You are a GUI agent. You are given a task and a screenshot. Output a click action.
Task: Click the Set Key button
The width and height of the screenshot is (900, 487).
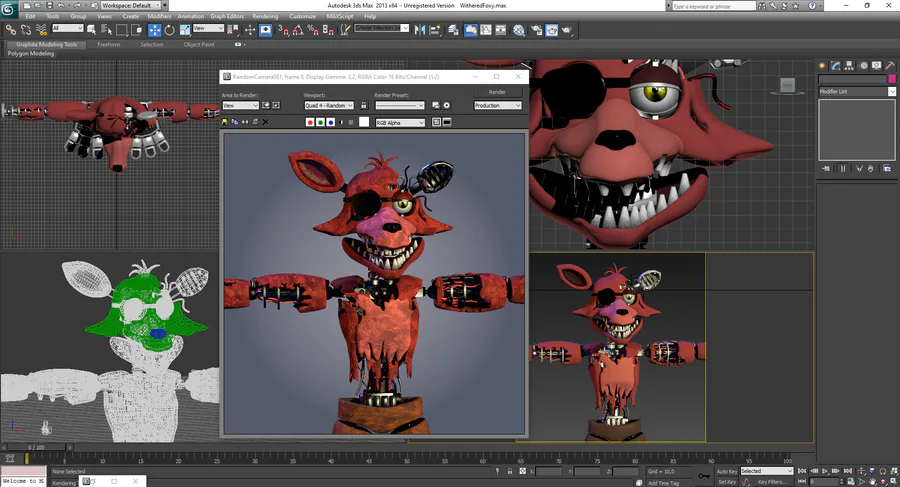pyautogui.click(x=727, y=482)
